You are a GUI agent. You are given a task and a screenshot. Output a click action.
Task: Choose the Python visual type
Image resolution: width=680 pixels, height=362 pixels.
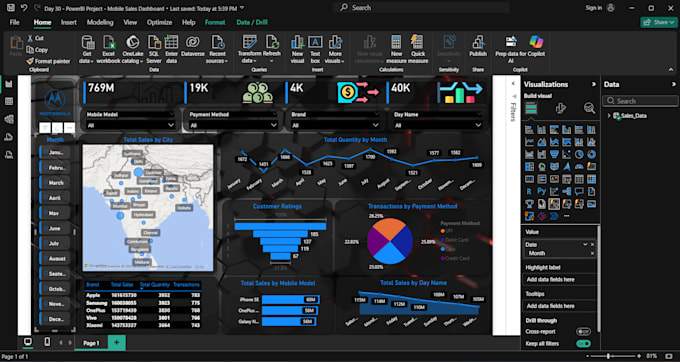tap(542, 191)
